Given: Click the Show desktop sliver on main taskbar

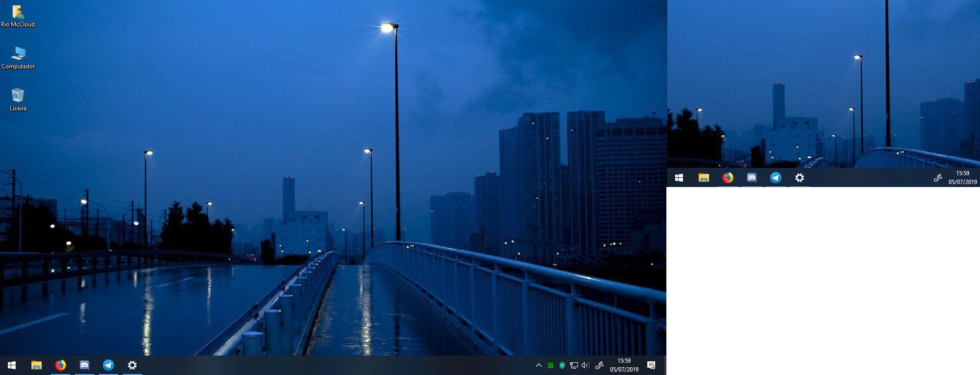Looking at the screenshot, I should pyautogui.click(x=665, y=365).
